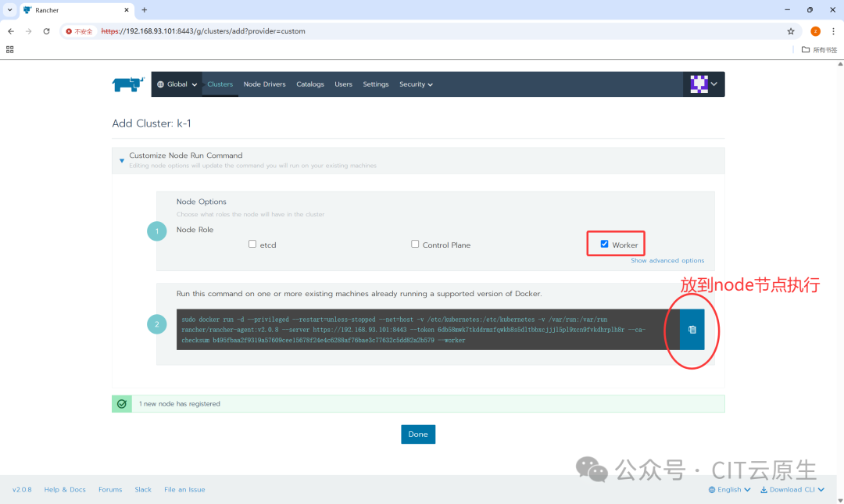
Task: Select the Rancher browser tab
Action: (77, 9)
